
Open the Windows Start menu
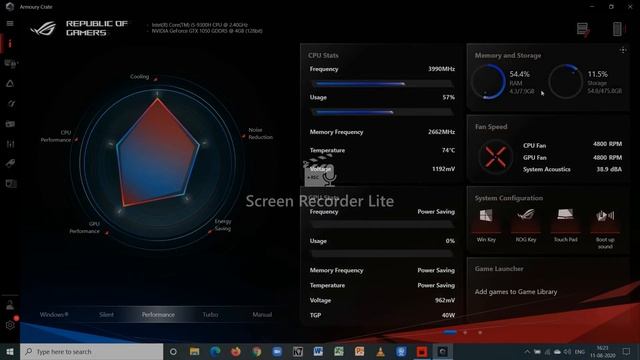pos(10,351)
